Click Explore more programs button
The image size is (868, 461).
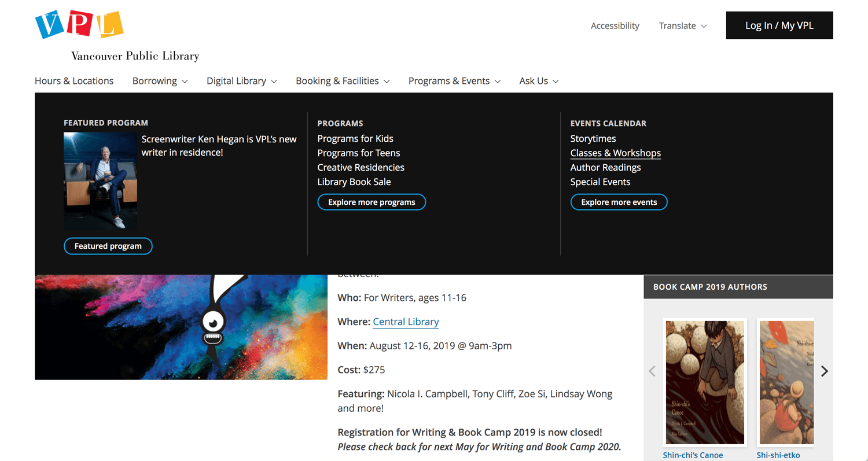coord(372,202)
